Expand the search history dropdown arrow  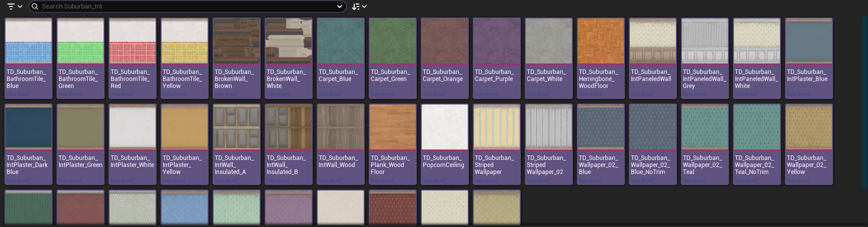pyautogui.click(x=340, y=6)
